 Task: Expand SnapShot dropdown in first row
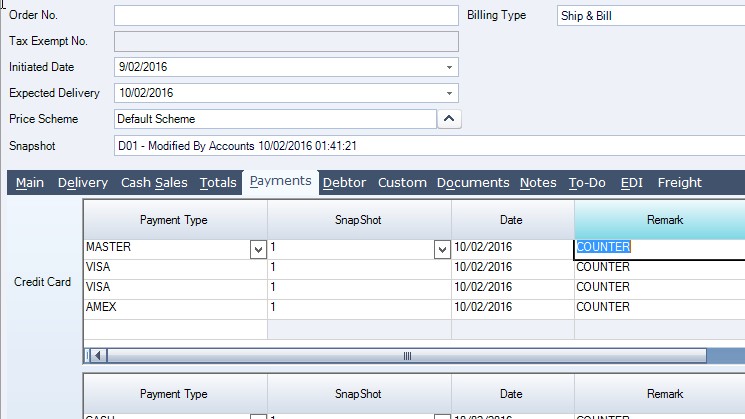pos(442,249)
